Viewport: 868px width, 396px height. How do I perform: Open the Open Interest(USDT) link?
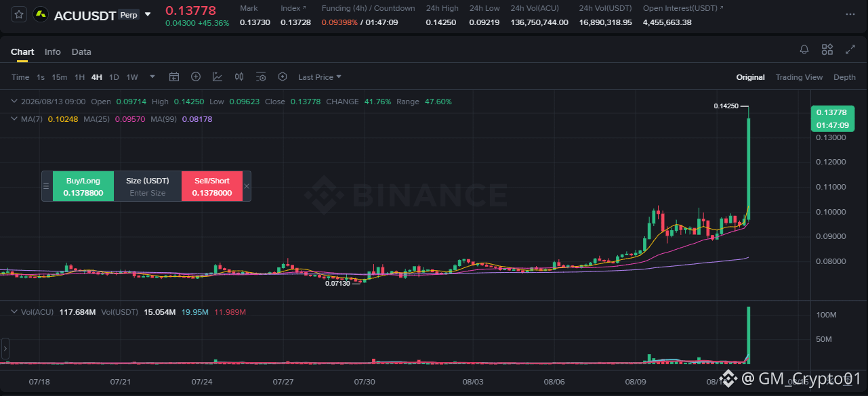[x=683, y=8]
